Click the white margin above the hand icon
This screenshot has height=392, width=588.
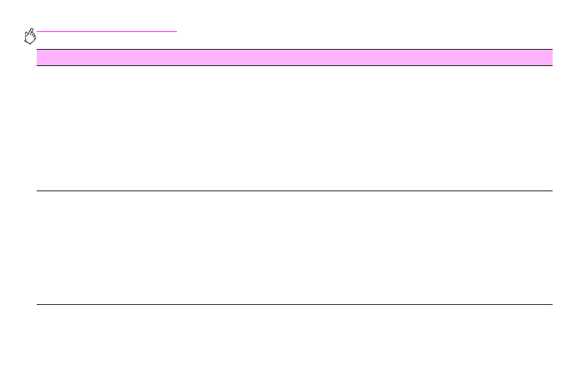pos(29,14)
